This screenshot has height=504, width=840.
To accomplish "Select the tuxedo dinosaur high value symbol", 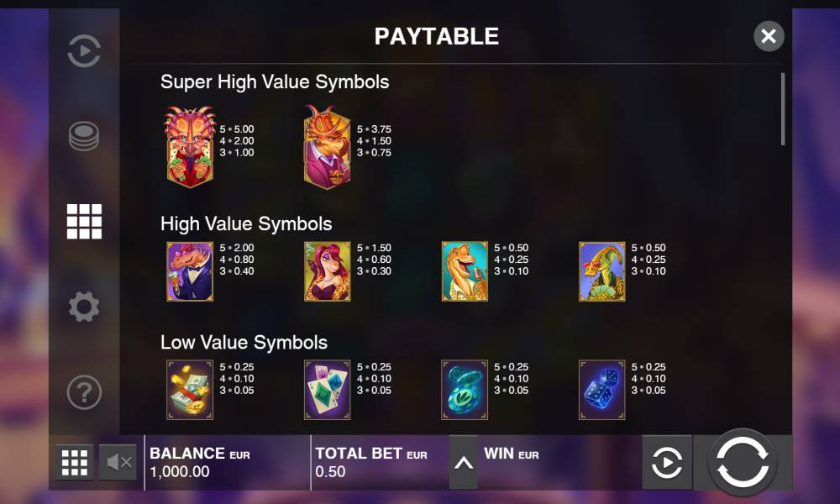I will coord(190,271).
